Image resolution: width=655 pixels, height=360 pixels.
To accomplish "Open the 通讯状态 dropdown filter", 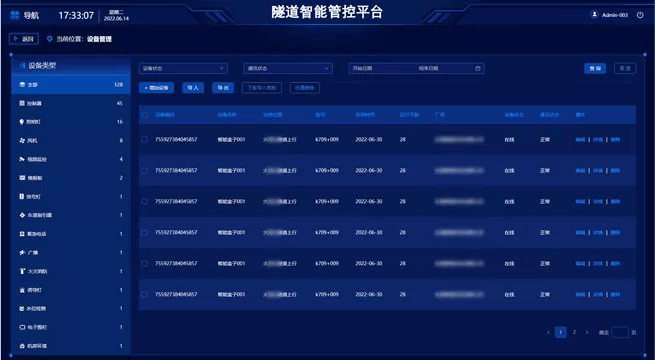I will [288, 68].
